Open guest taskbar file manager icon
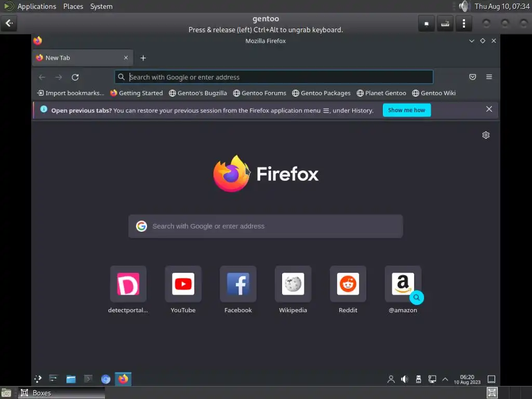532x399 pixels. (x=71, y=379)
